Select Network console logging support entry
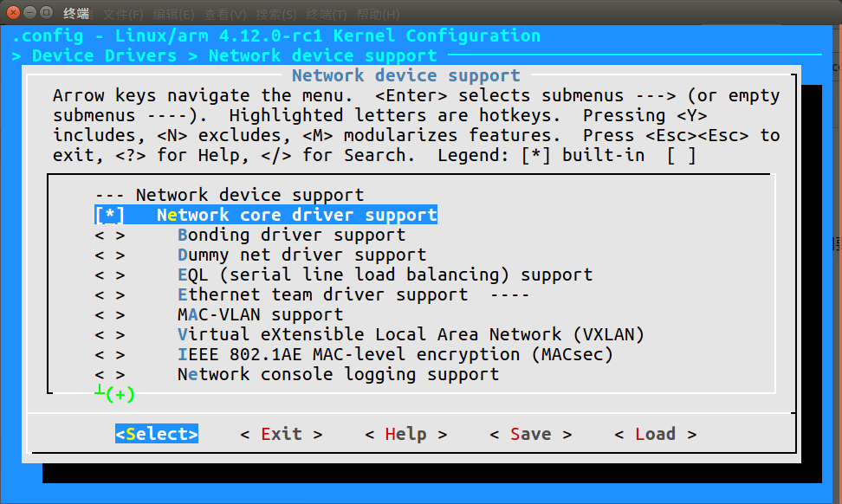The height and width of the screenshot is (504, 842). pos(338,375)
